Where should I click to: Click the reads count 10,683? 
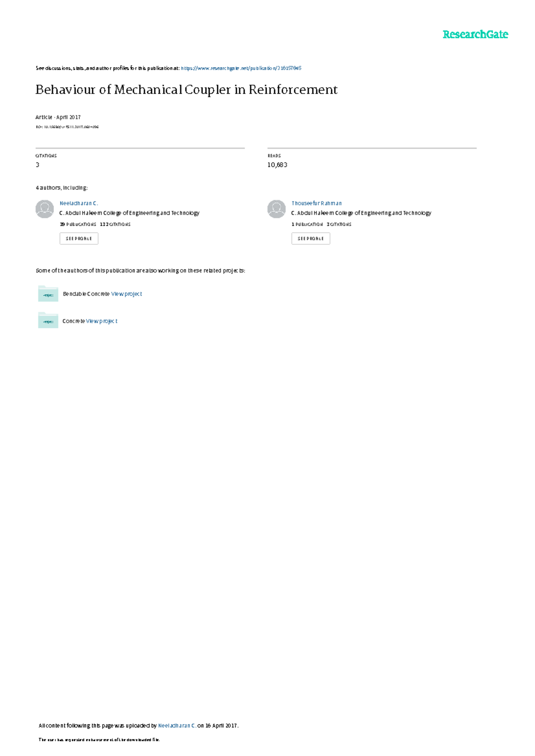pos(277,165)
